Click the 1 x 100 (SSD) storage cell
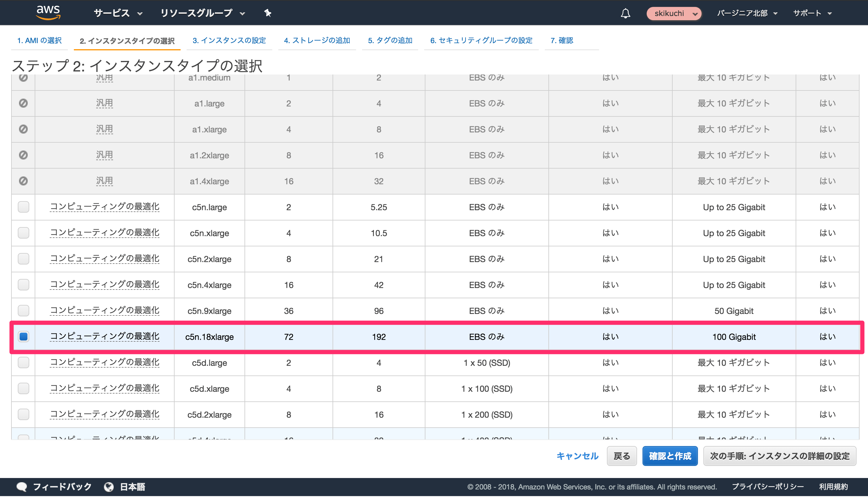 487,389
